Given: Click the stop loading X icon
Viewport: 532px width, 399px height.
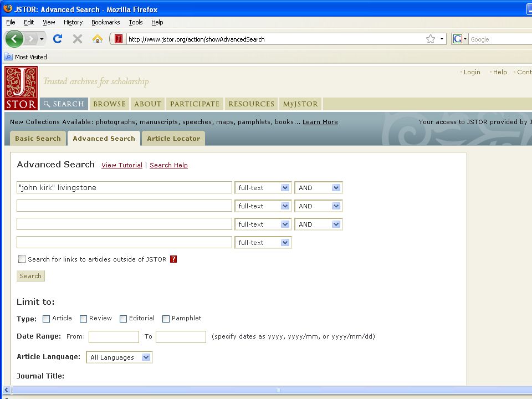Looking at the screenshot, I should point(78,39).
